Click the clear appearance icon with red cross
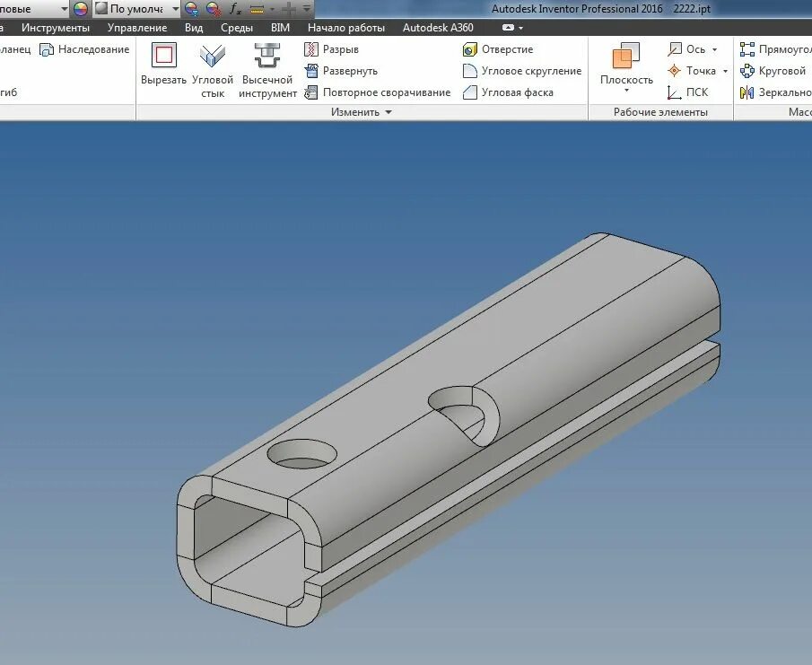Image resolution: width=812 pixels, height=665 pixels. pos(214,9)
